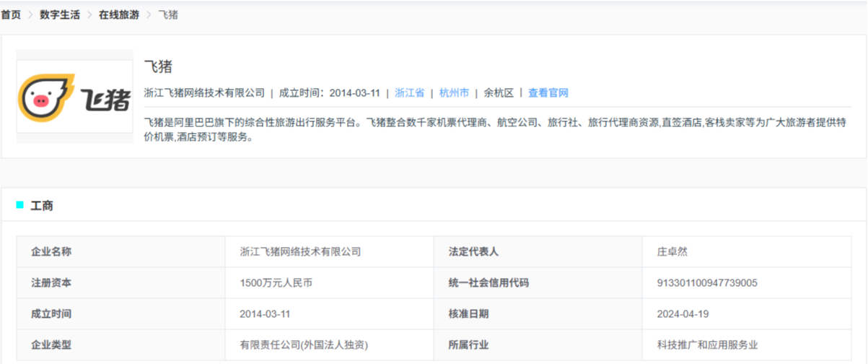Select 浙江飞猪网络技术有限公司 in the table
This screenshot has height=364, width=868.
300,252
